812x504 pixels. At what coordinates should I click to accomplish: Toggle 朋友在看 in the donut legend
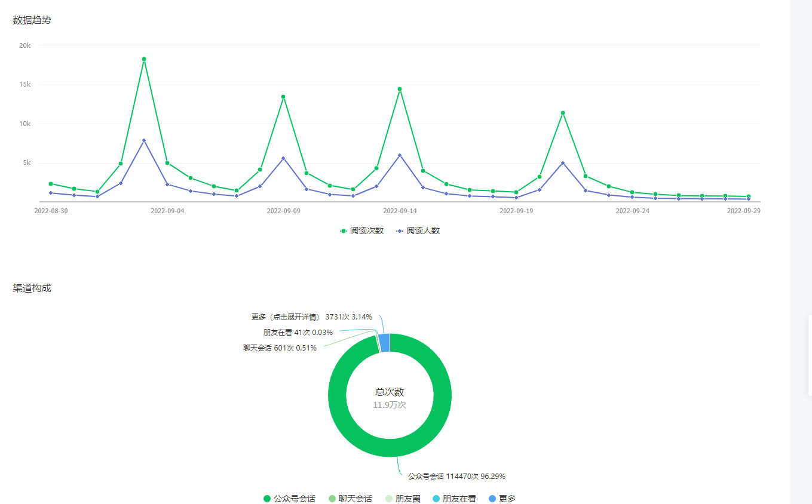click(x=454, y=499)
